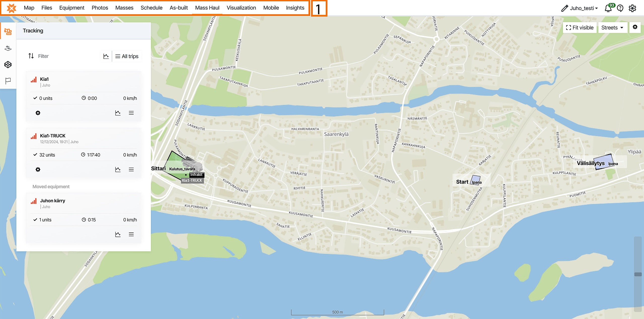Click the Fit visible button

pos(580,28)
